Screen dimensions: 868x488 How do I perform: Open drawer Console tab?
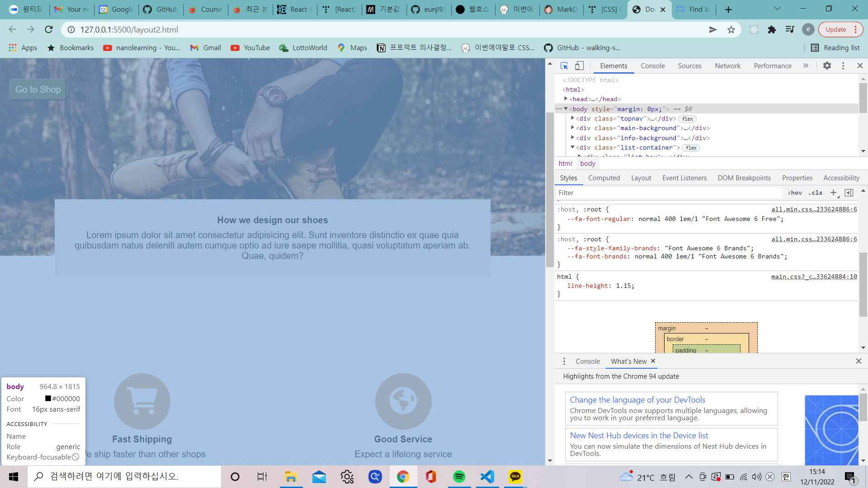point(587,361)
